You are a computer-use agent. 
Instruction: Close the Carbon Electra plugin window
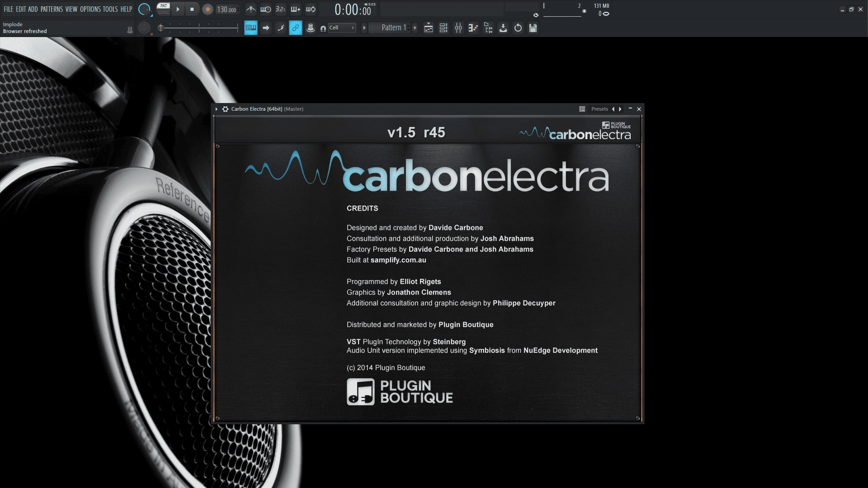tap(639, 109)
